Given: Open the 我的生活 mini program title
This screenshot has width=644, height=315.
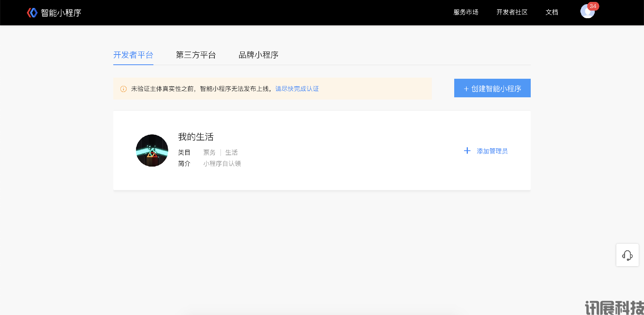Looking at the screenshot, I should (196, 137).
